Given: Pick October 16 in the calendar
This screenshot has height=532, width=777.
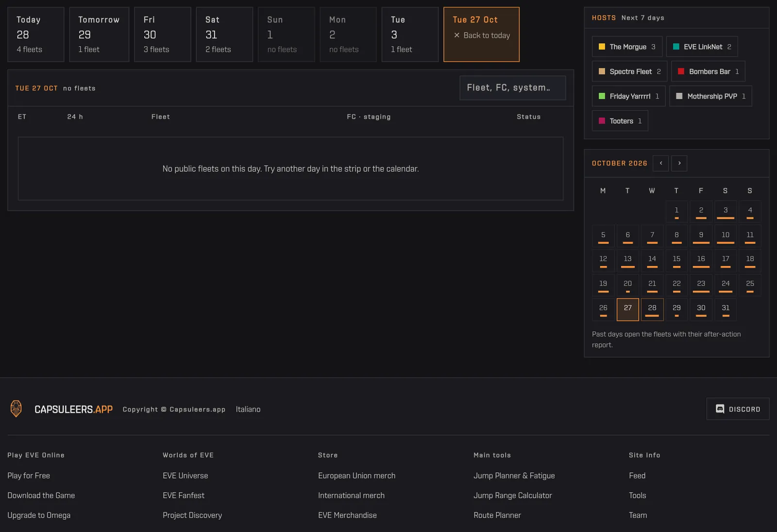Looking at the screenshot, I should click(x=701, y=261).
